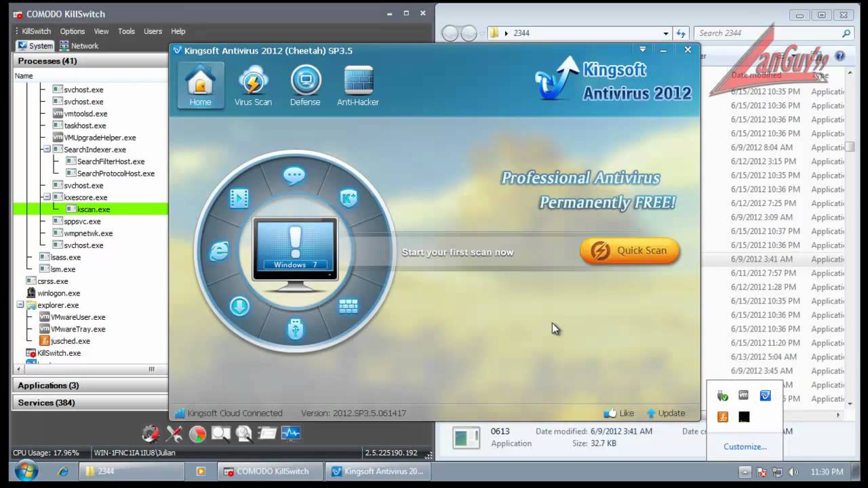Click the download arrow icon on dial

pos(239,306)
